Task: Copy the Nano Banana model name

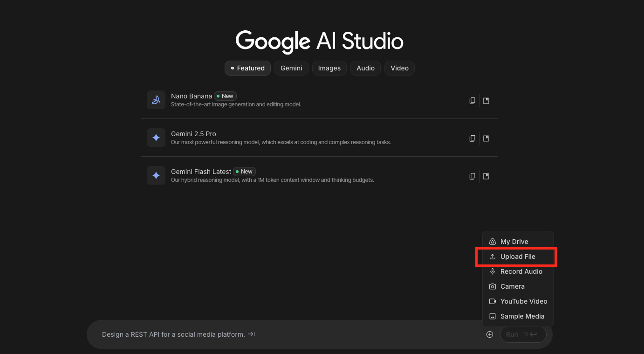Action: tap(472, 100)
